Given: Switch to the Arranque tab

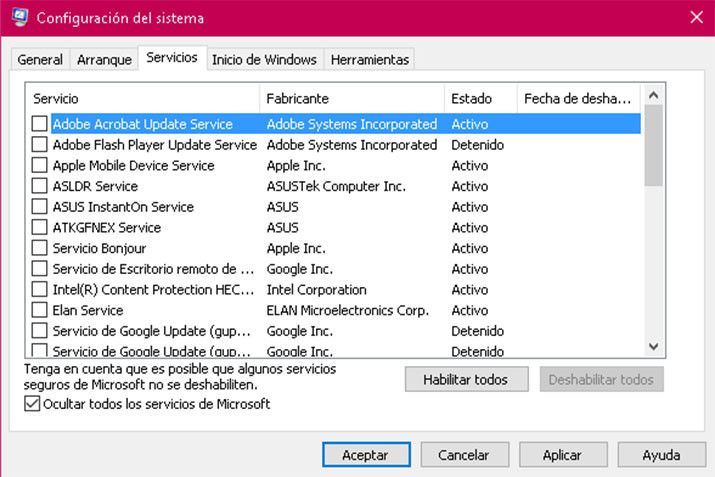Looking at the screenshot, I should tap(104, 60).
